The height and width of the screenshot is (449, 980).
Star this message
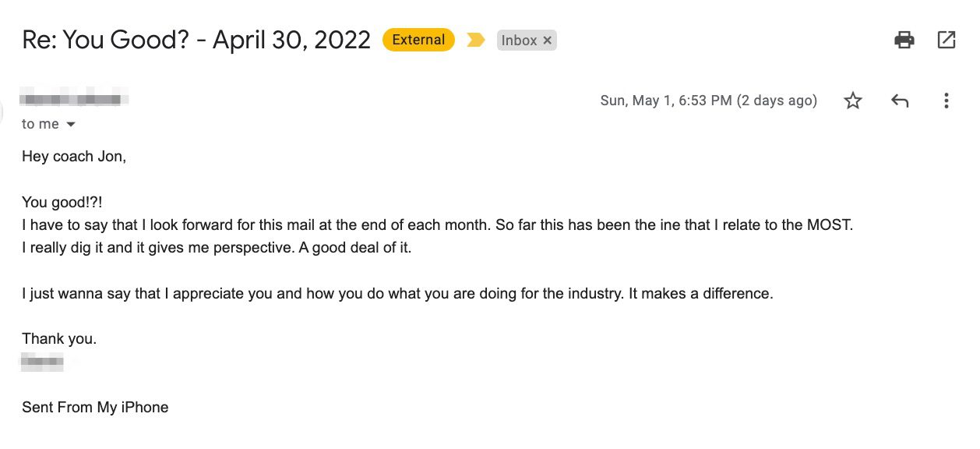pos(853,101)
